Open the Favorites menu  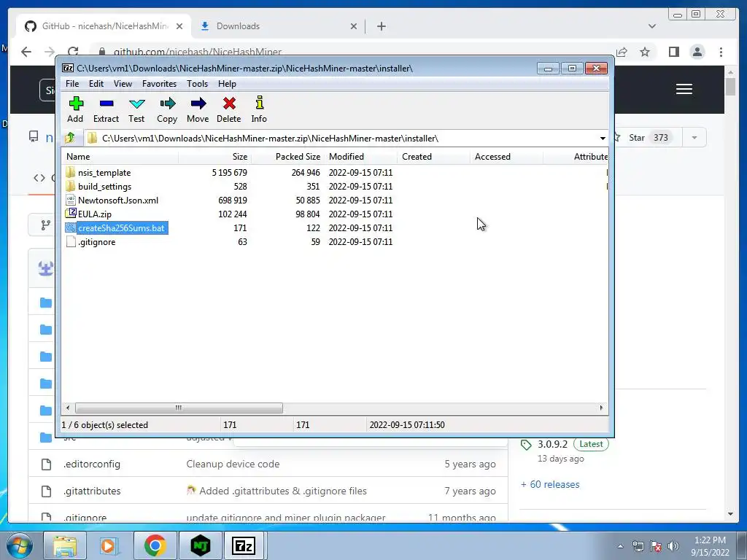tap(159, 84)
